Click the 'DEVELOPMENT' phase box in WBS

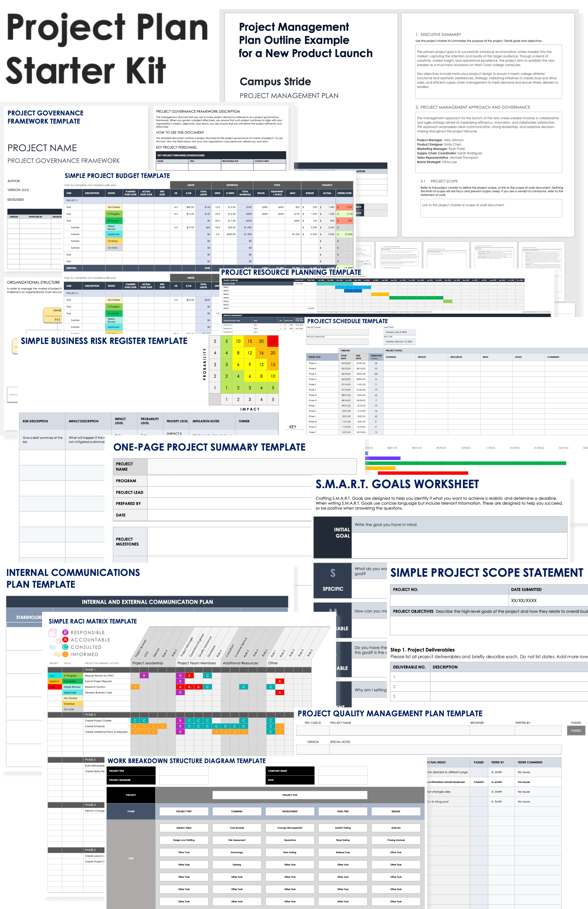290,811
